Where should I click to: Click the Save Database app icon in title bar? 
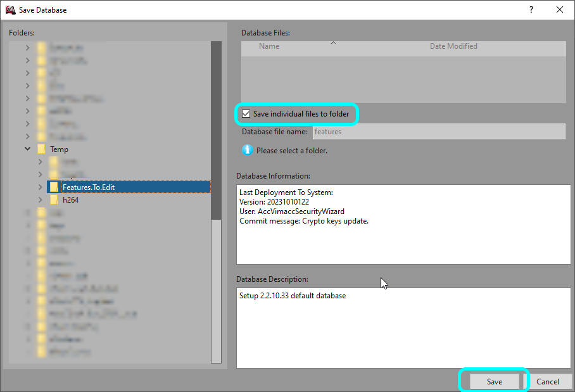(x=10, y=9)
